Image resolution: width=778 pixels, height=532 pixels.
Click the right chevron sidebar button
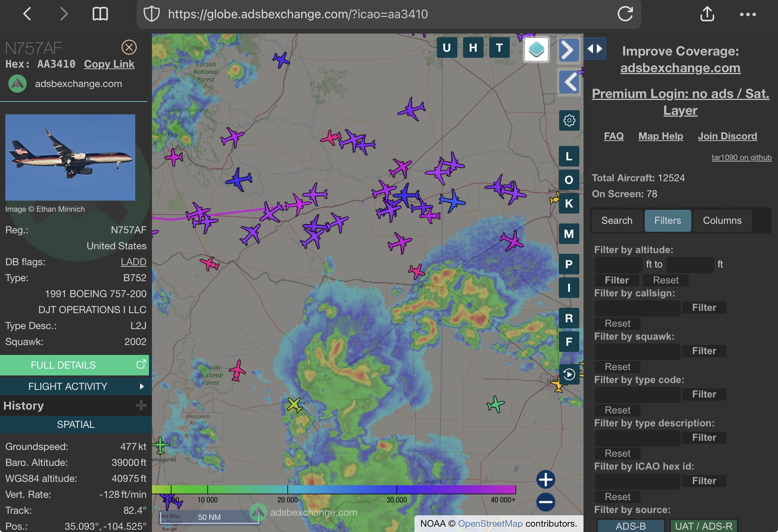569,50
